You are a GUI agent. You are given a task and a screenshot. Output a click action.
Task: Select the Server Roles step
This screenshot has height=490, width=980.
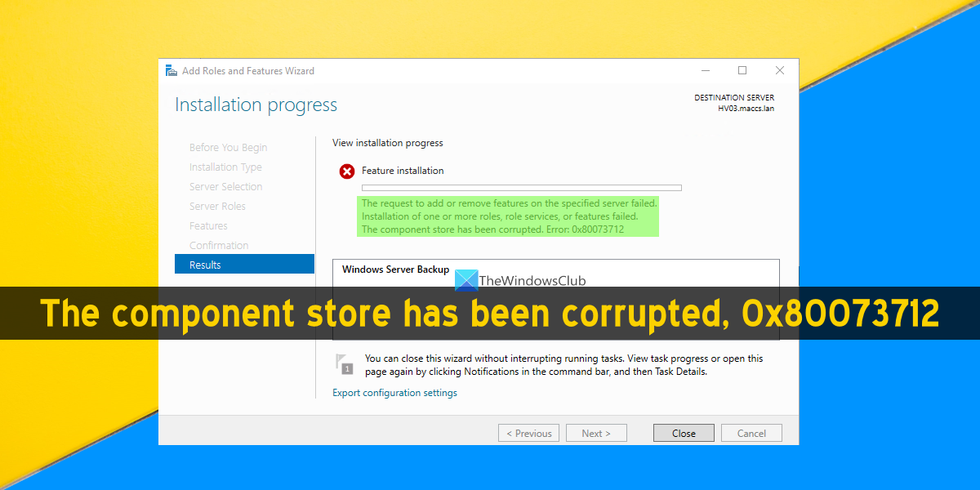[x=217, y=207]
